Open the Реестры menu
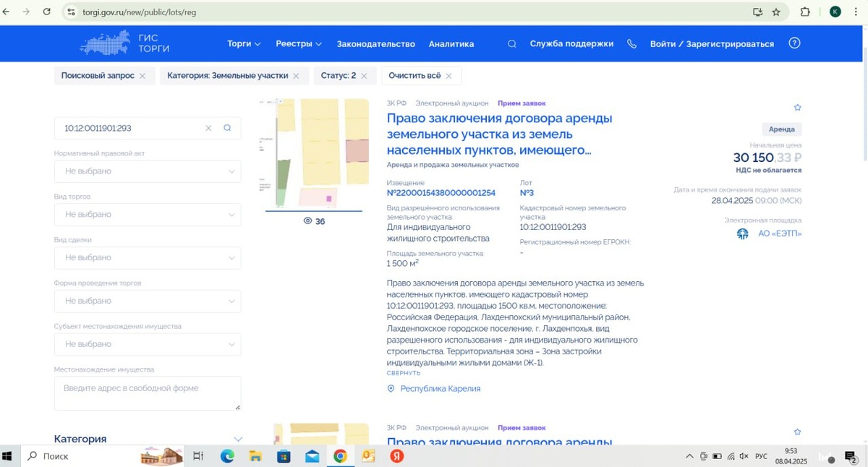The width and height of the screenshot is (868, 467). 299,43
